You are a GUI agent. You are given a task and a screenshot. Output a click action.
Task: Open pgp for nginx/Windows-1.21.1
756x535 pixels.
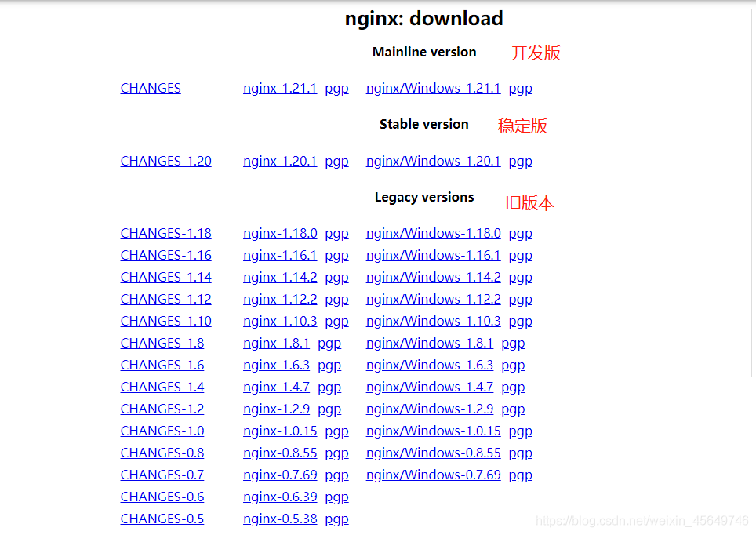pyautogui.click(x=521, y=89)
